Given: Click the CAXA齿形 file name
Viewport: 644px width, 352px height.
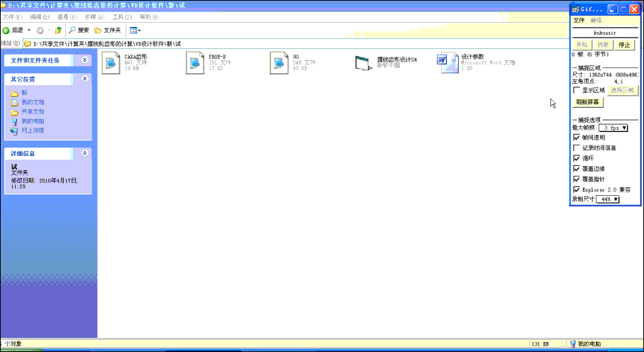Looking at the screenshot, I should click(136, 57).
